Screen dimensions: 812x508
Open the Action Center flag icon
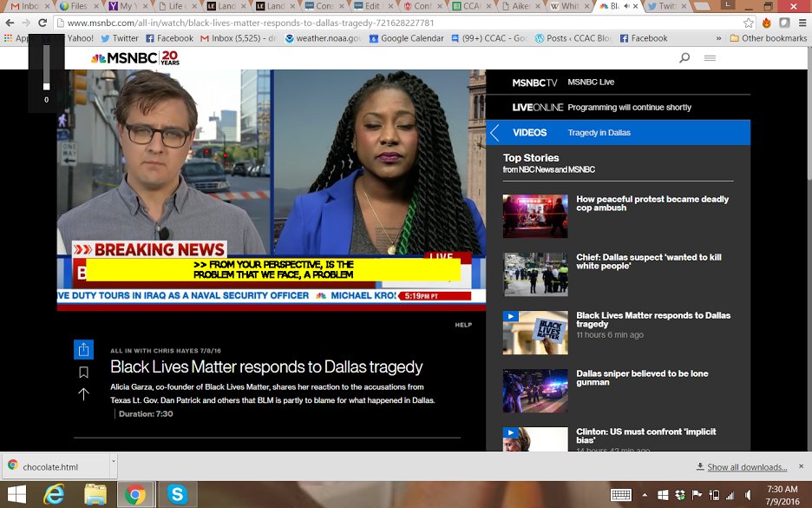point(697,495)
